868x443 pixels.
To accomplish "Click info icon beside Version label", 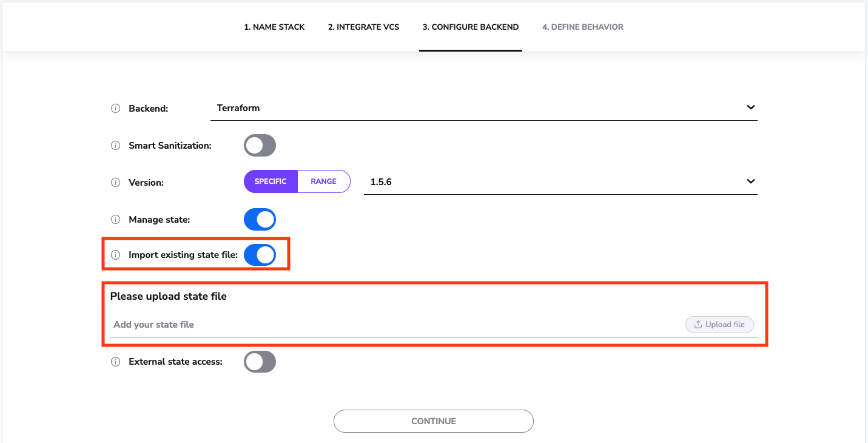I will click(x=115, y=182).
